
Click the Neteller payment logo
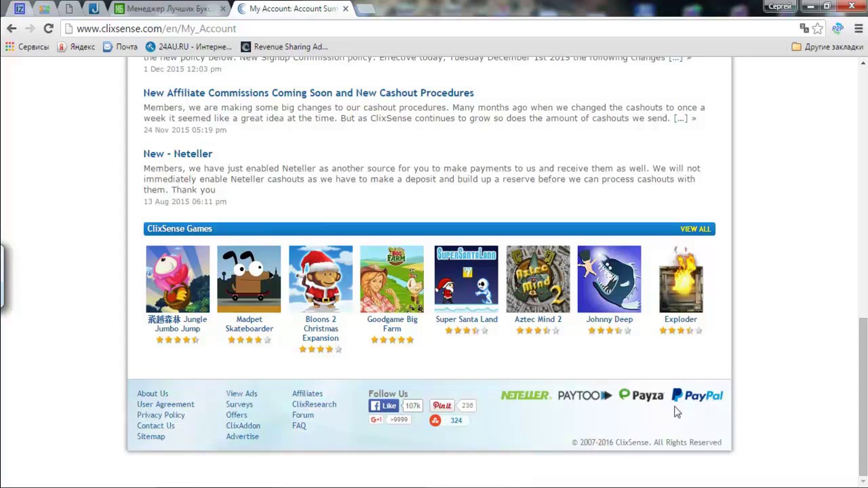click(x=526, y=395)
